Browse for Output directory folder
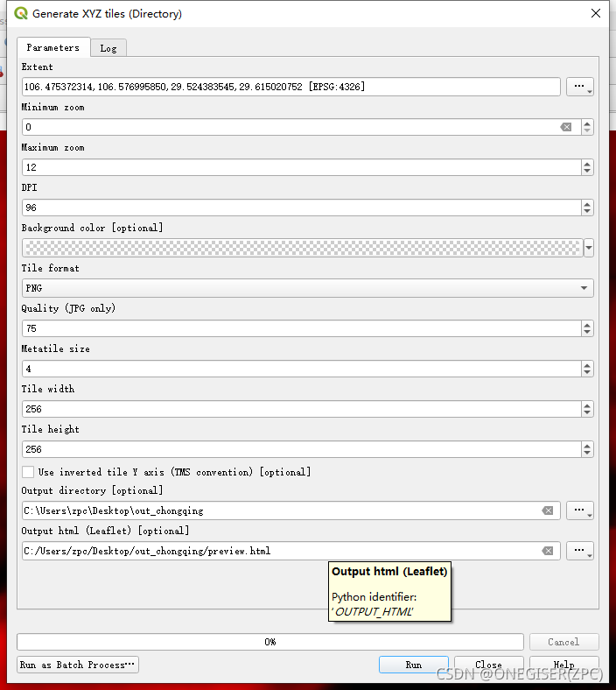 (580, 510)
